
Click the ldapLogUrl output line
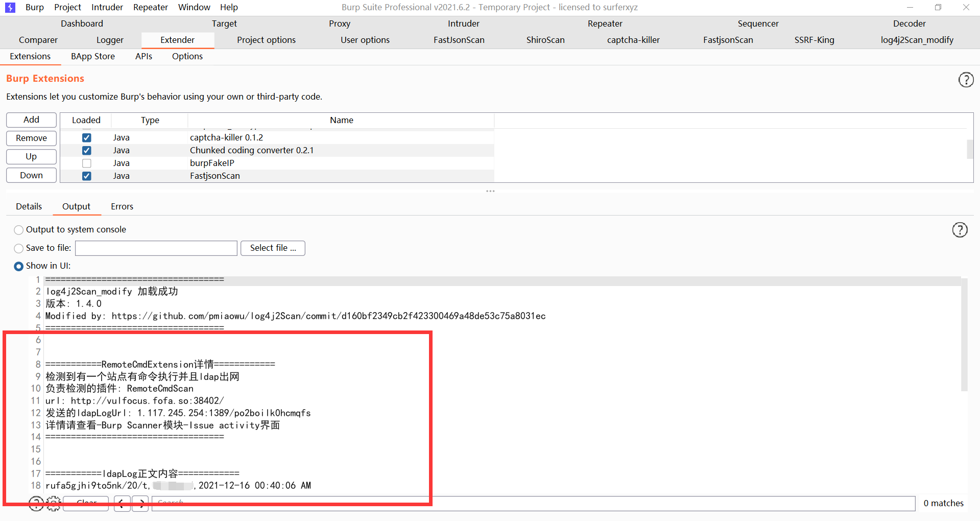(178, 413)
